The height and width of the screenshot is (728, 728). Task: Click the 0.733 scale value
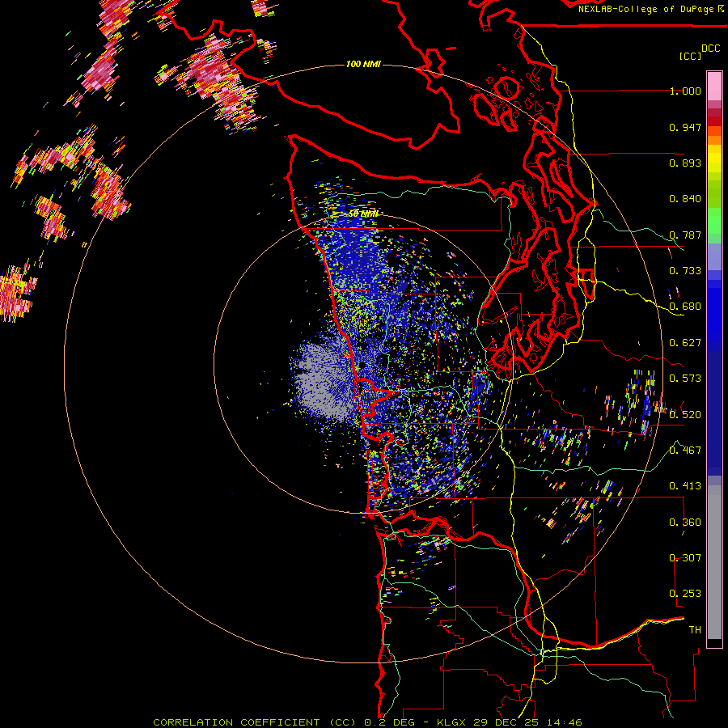pyautogui.click(x=685, y=271)
